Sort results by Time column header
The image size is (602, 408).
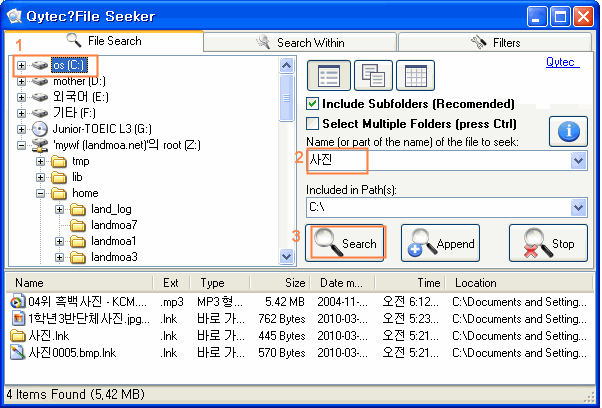pyautogui.click(x=410, y=283)
